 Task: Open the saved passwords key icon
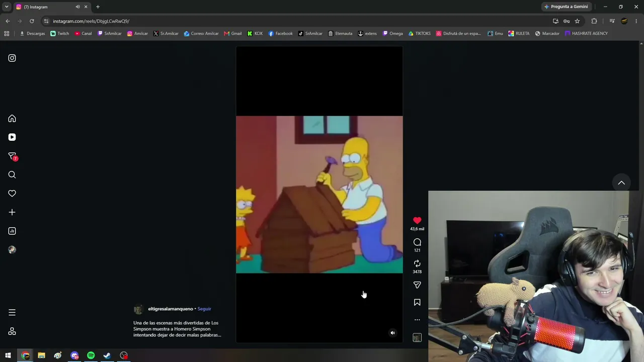567,21
